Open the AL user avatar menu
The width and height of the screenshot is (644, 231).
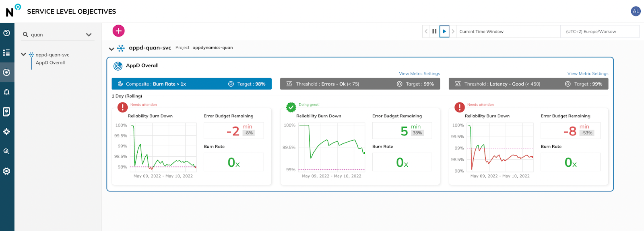(x=636, y=11)
